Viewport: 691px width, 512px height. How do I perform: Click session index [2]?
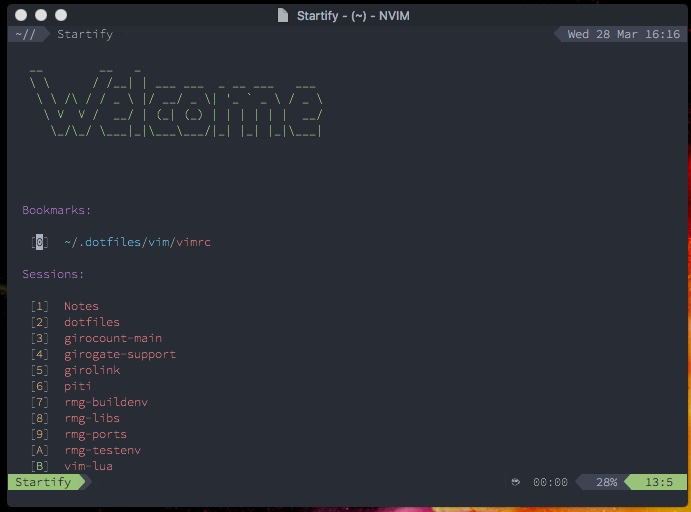(39, 322)
